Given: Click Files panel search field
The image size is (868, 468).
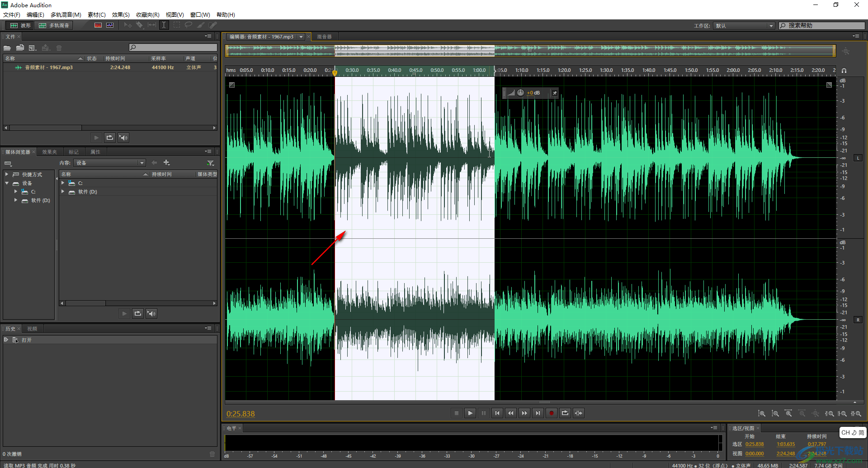Looking at the screenshot, I should [x=173, y=47].
